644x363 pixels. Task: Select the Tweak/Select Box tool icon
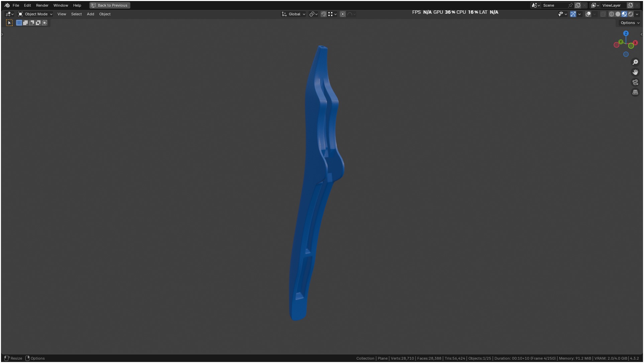coord(9,23)
